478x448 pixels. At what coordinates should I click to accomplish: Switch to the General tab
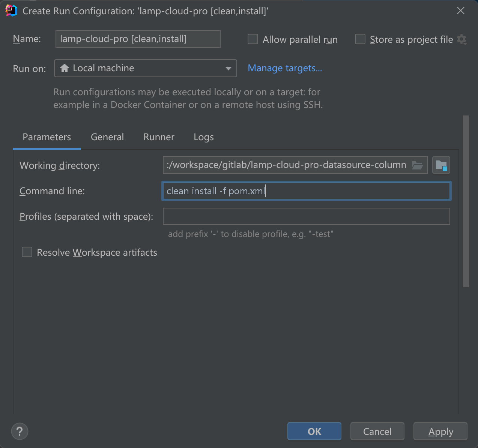(x=107, y=137)
